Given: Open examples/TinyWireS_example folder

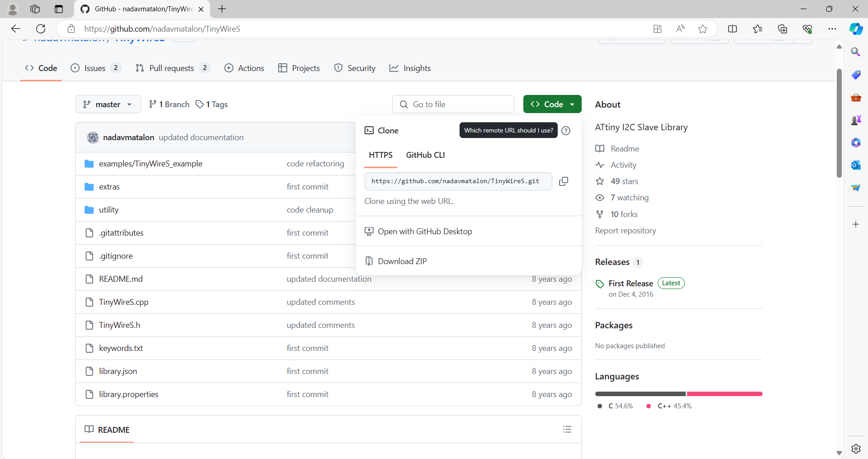Looking at the screenshot, I should coord(151,164).
